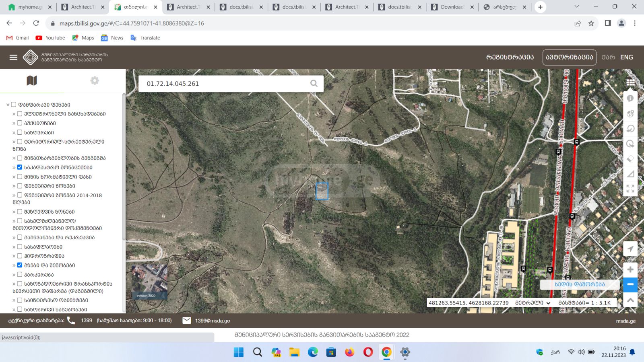Click the რეგისტრაცია link

(x=510, y=57)
